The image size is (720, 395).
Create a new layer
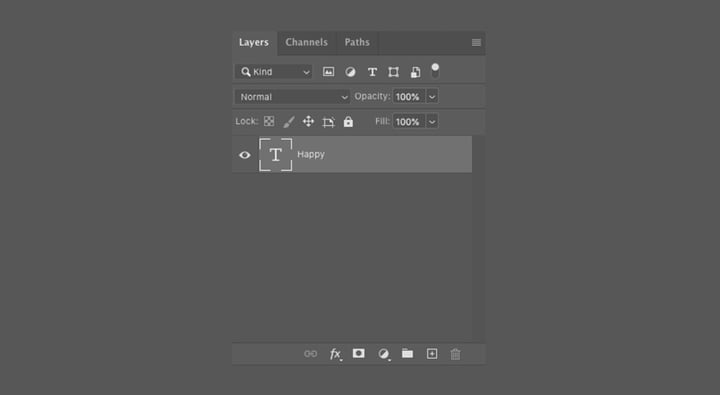(x=432, y=354)
